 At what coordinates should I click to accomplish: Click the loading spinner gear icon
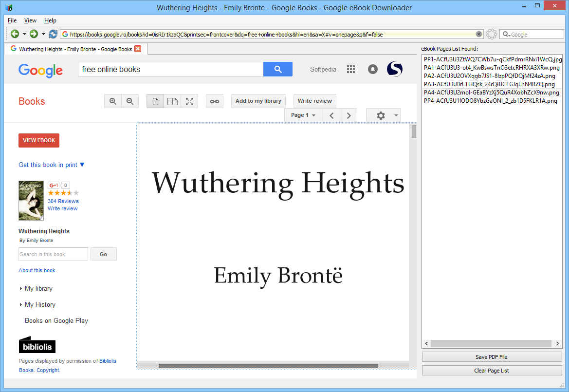[x=491, y=34]
